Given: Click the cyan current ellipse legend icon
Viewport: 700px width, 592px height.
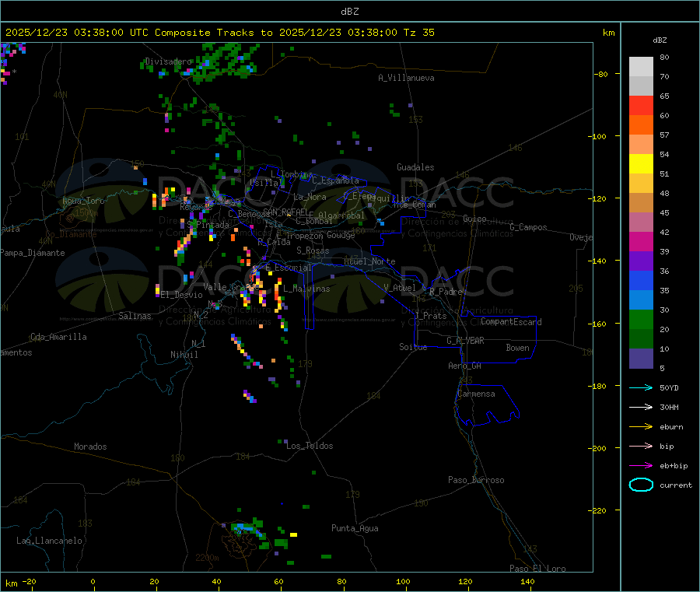Looking at the screenshot, I should [641, 485].
